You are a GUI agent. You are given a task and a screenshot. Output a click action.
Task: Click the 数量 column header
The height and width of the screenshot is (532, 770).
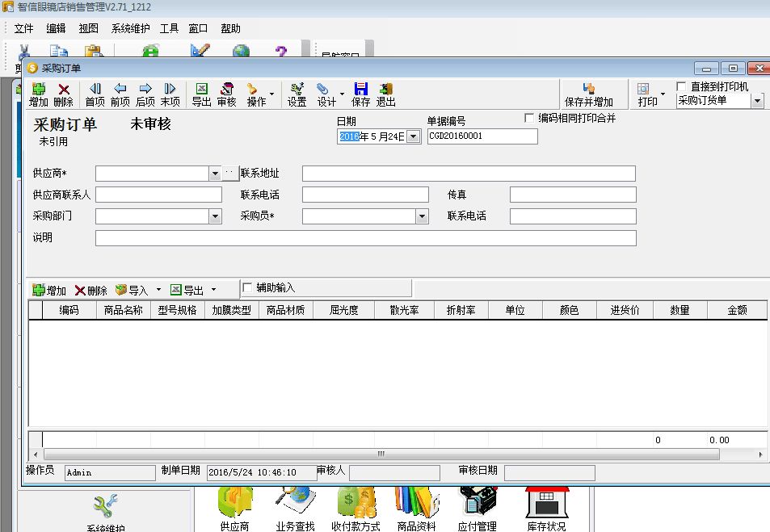pyautogui.click(x=680, y=310)
